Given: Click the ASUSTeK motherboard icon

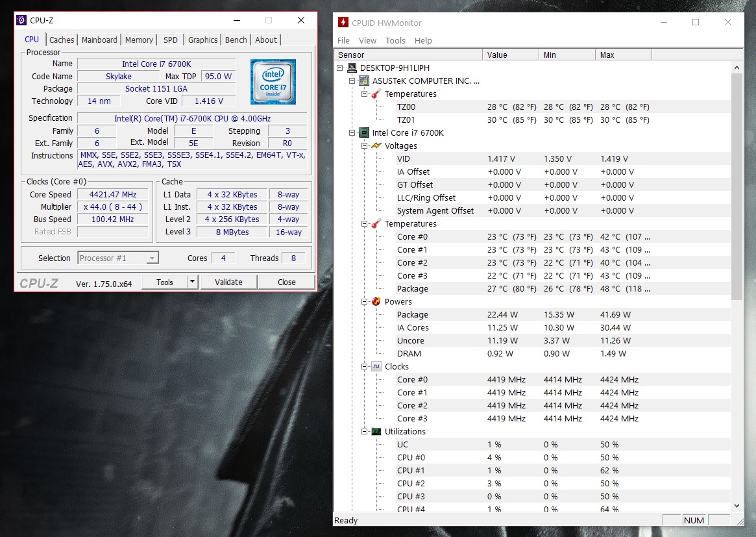Looking at the screenshot, I should point(365,81).
